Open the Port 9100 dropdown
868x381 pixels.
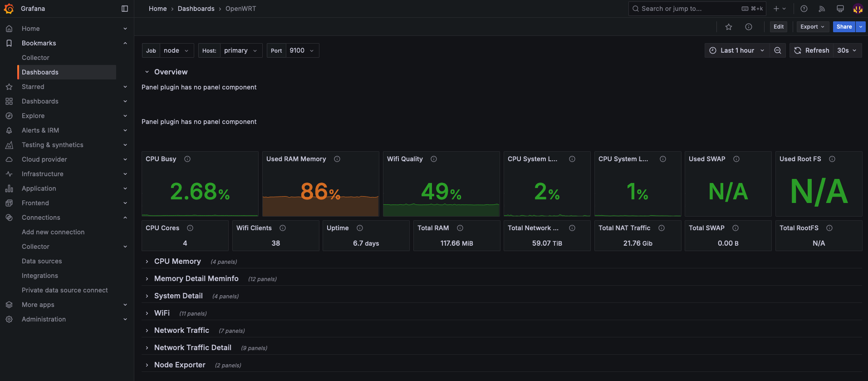tap(302, 50)
